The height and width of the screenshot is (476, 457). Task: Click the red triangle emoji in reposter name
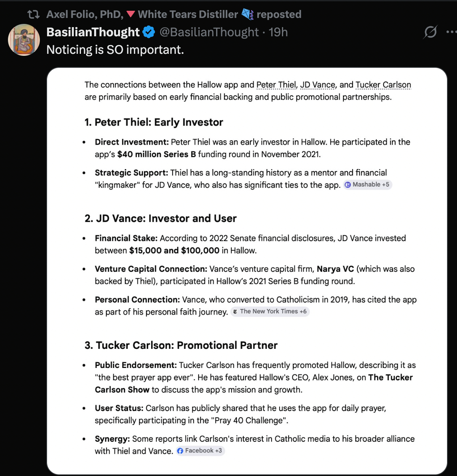[x=130, y=15]
